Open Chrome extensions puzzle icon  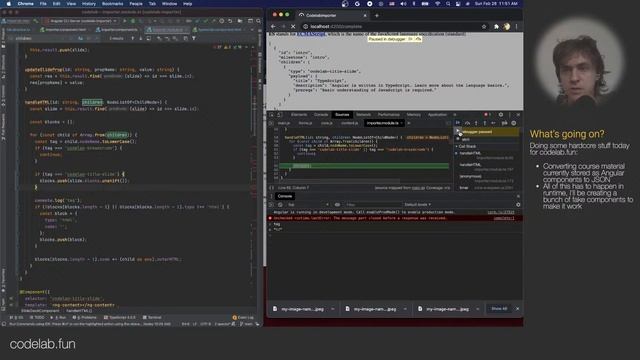coord(496,27)
